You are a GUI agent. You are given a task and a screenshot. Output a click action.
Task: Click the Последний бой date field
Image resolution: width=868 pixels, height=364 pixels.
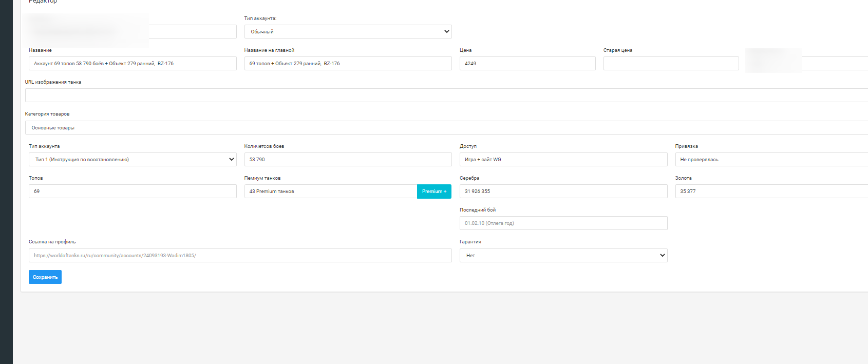click(x=563, y=223)
